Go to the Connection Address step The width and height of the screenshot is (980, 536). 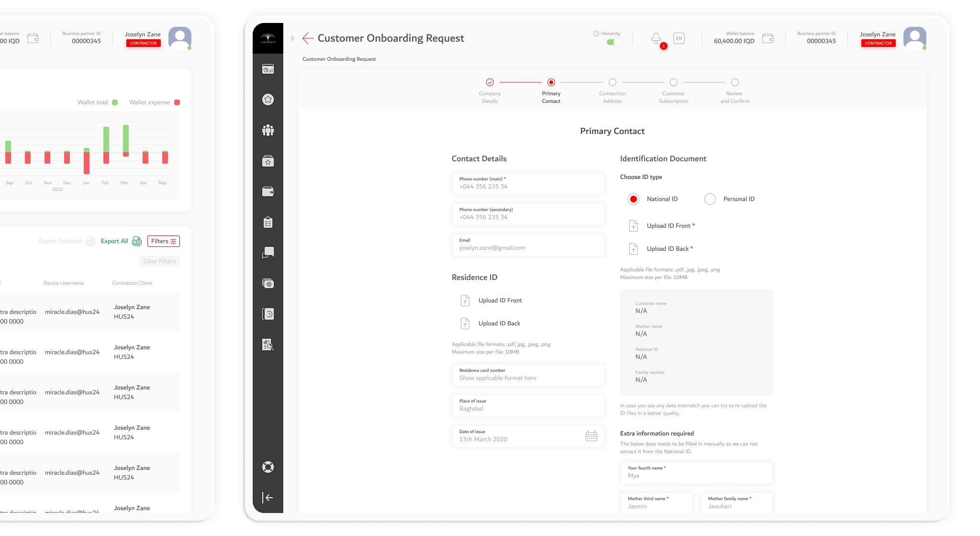612,82
